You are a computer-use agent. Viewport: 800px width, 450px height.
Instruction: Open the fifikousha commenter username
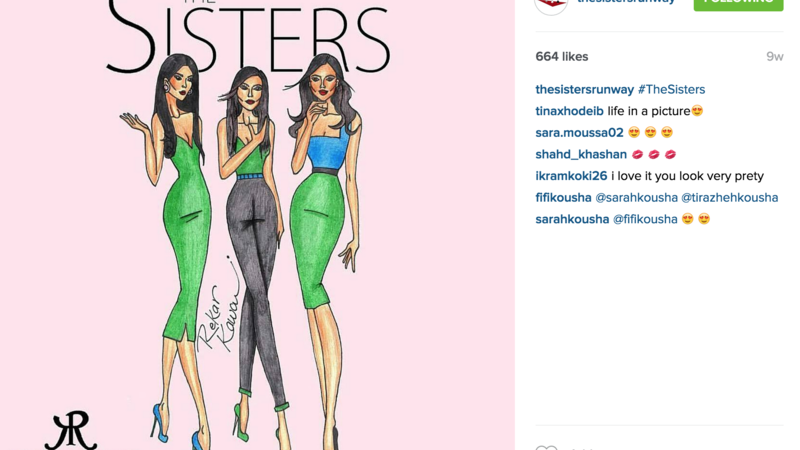563,197
